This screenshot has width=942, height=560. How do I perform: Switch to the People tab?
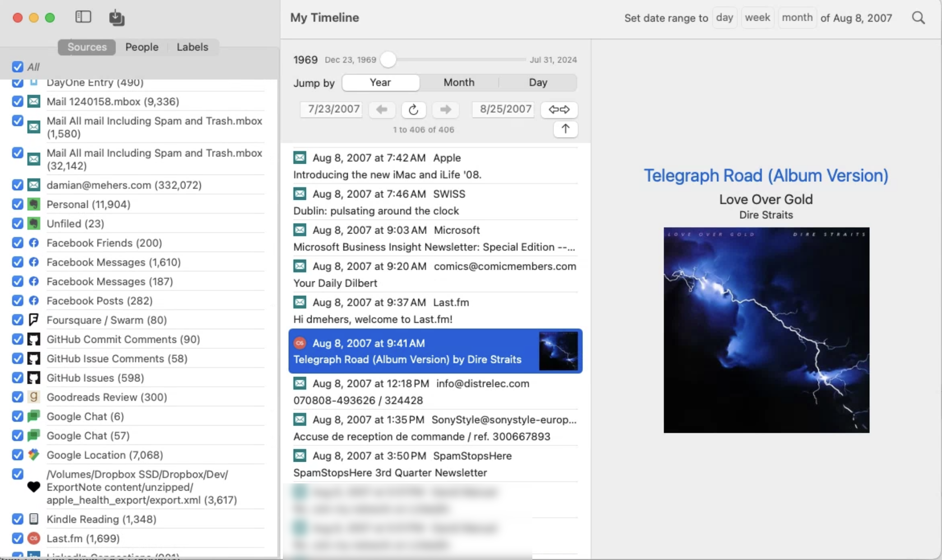point(142,47)
